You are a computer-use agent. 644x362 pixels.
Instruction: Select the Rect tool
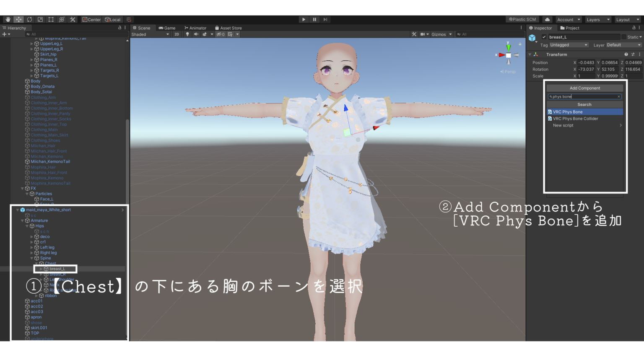tap(51, 19)
